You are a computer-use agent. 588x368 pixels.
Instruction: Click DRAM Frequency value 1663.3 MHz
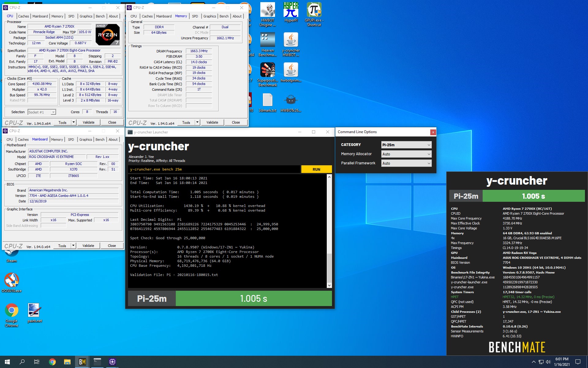click(x=199, y=51)
